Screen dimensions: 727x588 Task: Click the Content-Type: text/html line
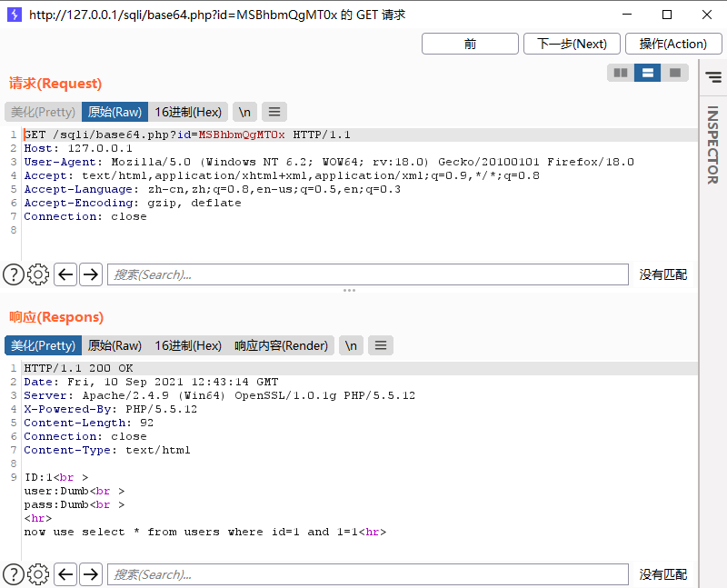point(107,450)
